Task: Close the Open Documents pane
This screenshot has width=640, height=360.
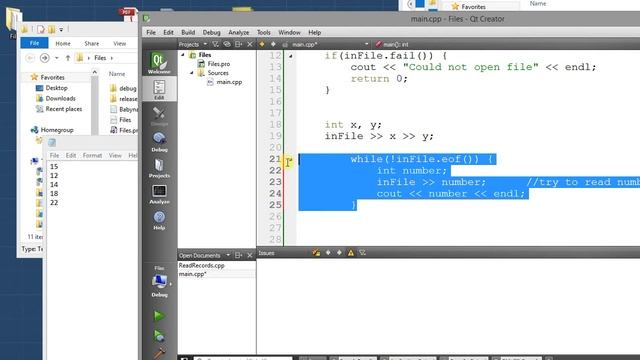Action: coord(250,256)
